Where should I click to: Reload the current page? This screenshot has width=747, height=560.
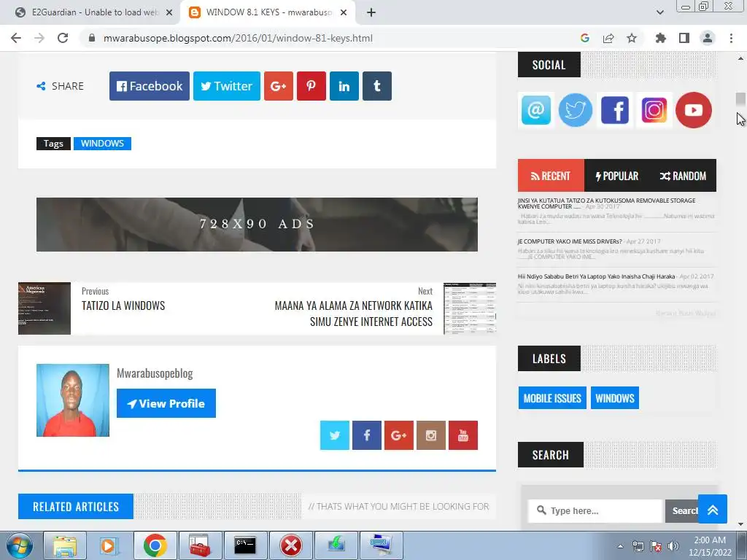point(63,38)
